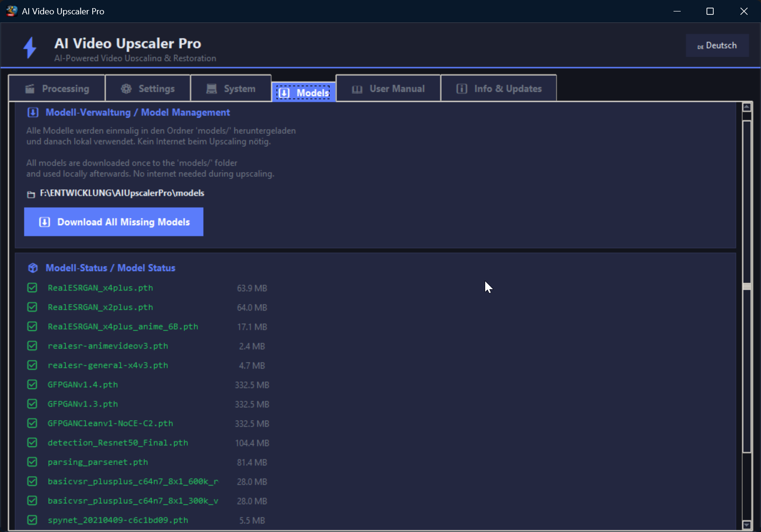
Task: Click the check beside realesr-animevideov3.pth
Action: pyautogui.click(x=32, y=346)
